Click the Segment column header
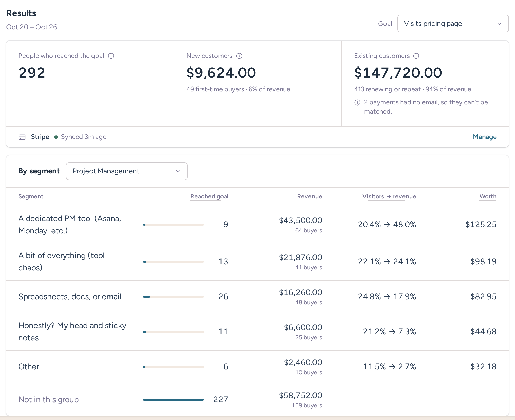Image resolution: width=515 pixels, height=420 pixels. tap(31, 196)
